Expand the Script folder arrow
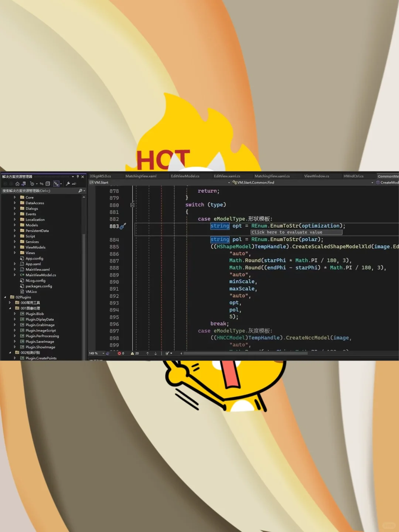The width and height of the screenshot is (399, 532). tap(15, 236)
